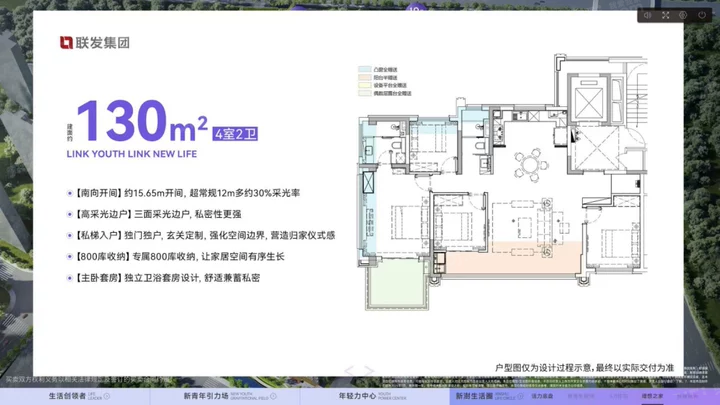The image size is (720, 405).
Task: Click LINK YOUTH LINK NEW LIFE text
Action: [132, 154]
